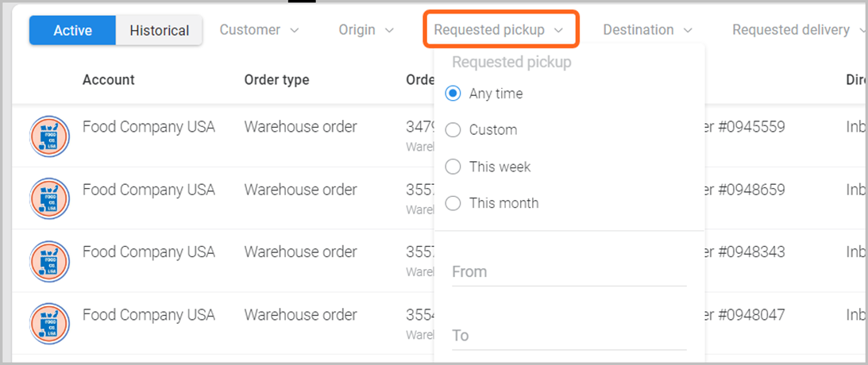Click the Order type column header

276,79
